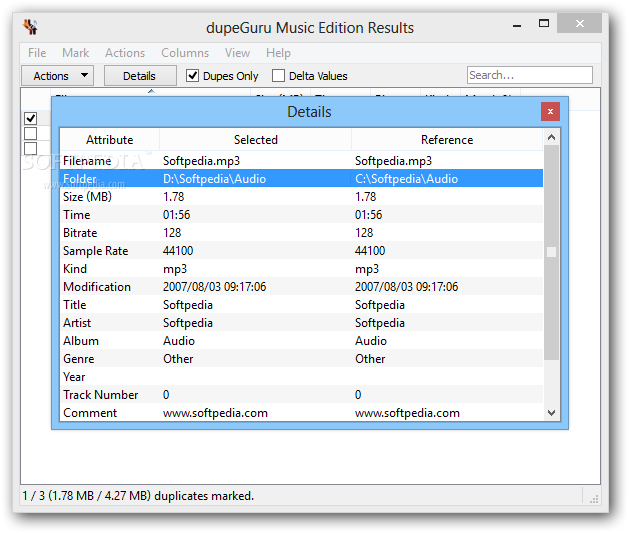Uncheck the first marked result row checkbox

point(30,118)
